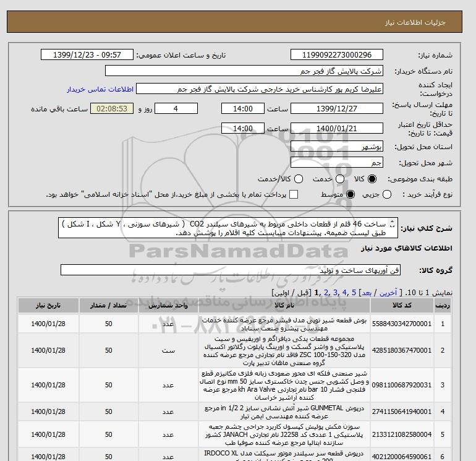This screenshot has height=461, width=476.
Task: Click product code 2133121082580004
Action: [402, 434]
